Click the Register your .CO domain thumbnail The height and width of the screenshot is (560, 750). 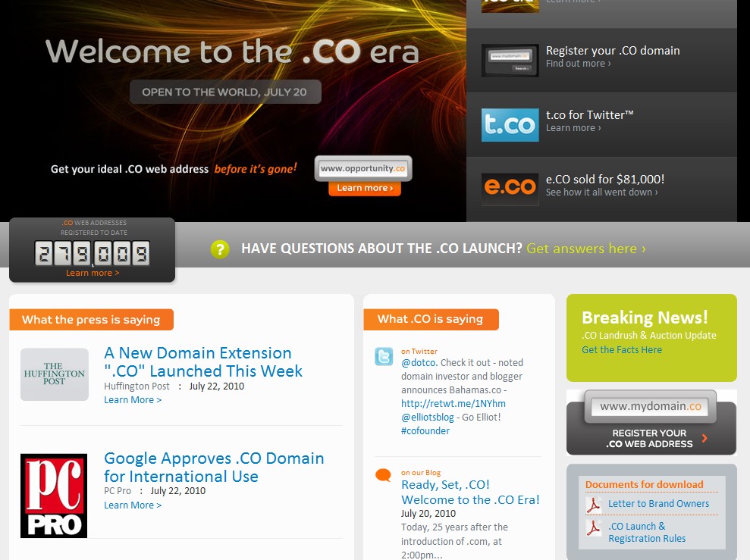coord(510,60)
